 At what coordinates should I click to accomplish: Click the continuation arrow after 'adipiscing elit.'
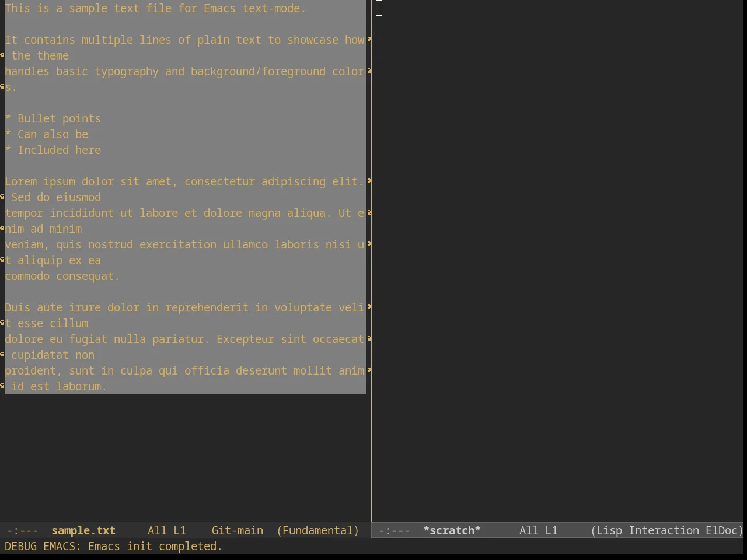pyautogui.click(x=369, y=181)
